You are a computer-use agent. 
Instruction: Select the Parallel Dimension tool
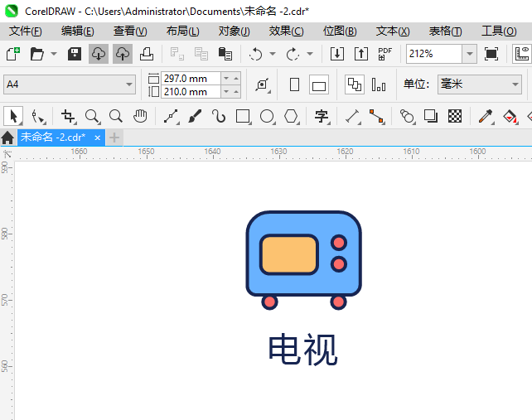353,116
